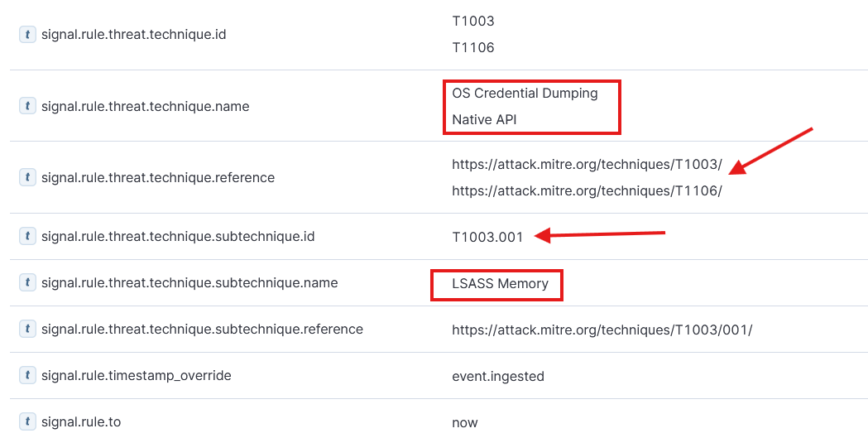Select the event.ingested value
868x438 pixels.
pyautogui.click(x=497, y=377)
